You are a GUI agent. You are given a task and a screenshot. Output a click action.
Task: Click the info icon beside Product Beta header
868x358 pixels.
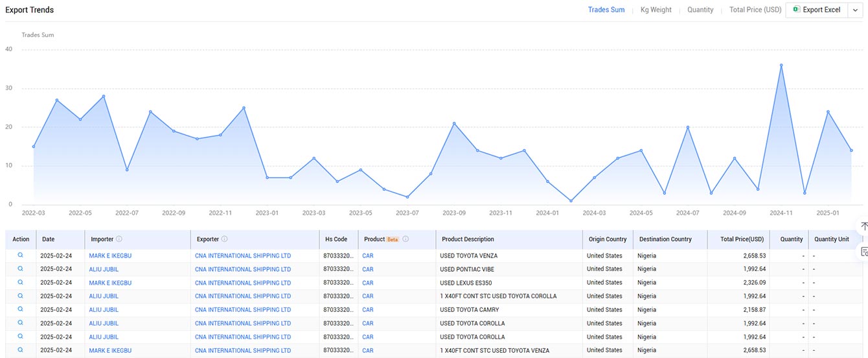coord(405,239)
